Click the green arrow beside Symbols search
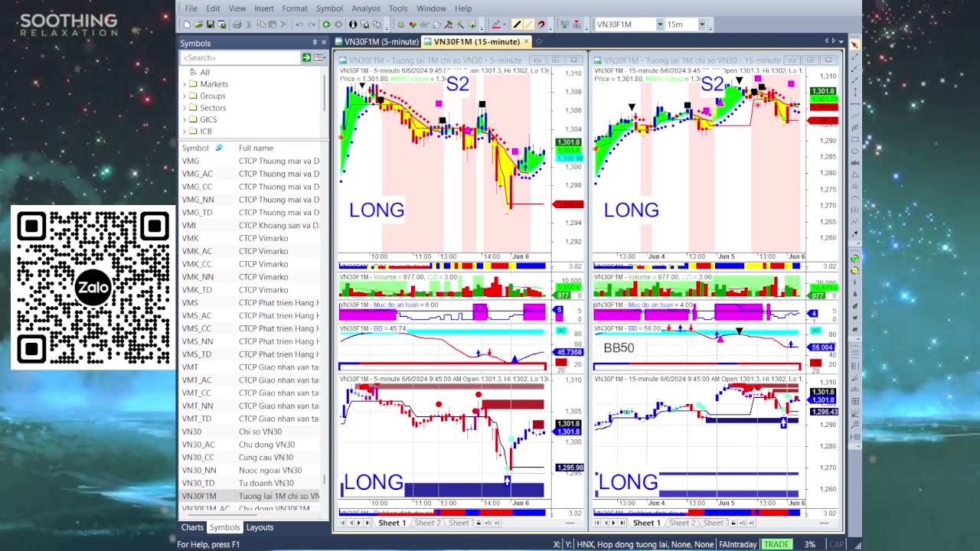The image size is (980, 551). [306, 57]
